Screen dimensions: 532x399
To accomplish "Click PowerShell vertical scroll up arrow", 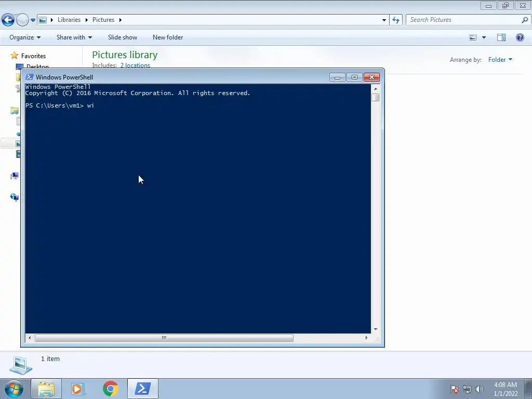I will [x=375, y=89].
